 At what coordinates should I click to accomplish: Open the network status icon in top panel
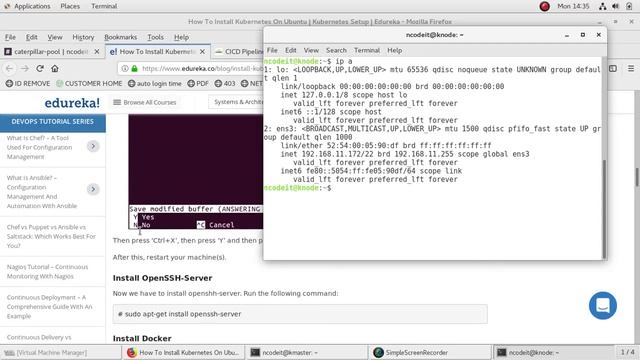[602, 6]
